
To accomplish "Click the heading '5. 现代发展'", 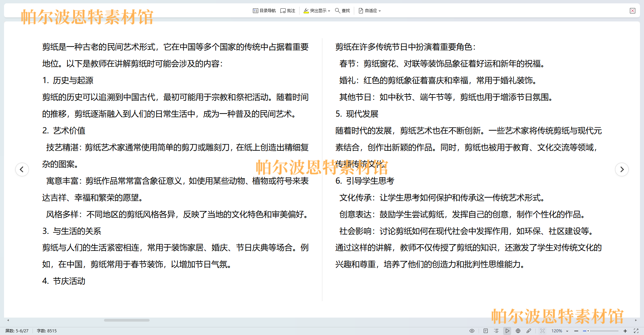I will click(357, 114).
